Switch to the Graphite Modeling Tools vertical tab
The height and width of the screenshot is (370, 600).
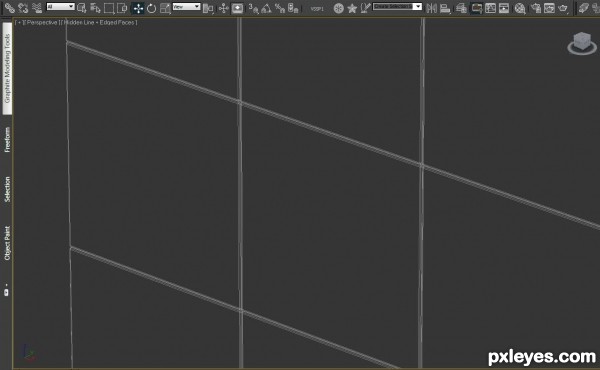[7, 68]
